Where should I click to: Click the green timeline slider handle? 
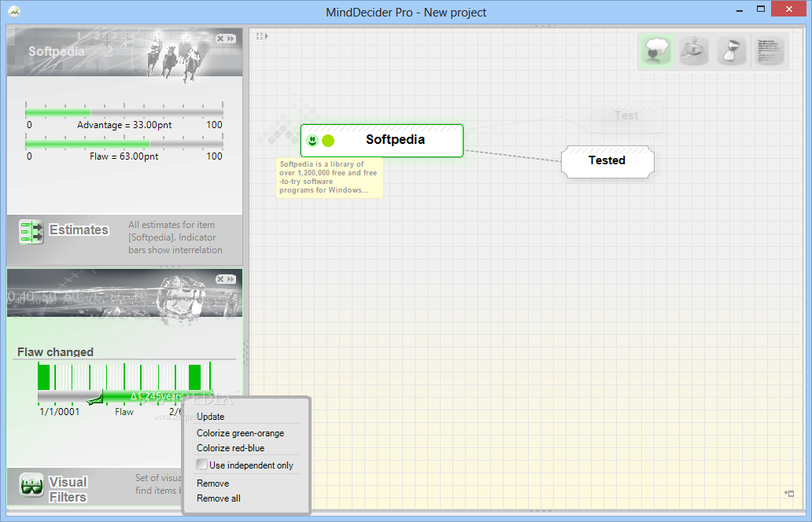(96, 398)
